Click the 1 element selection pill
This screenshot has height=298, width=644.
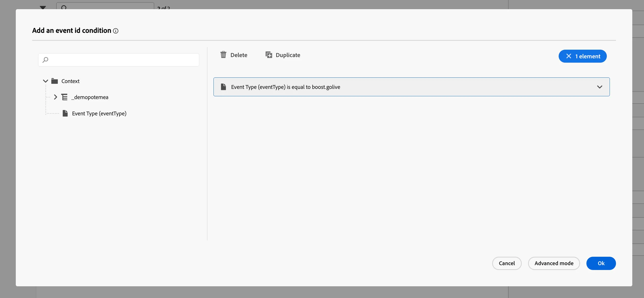[x=583, y=56]
